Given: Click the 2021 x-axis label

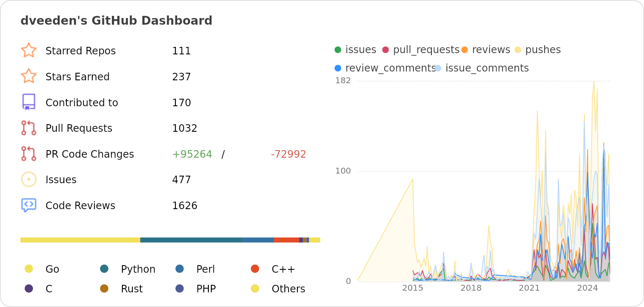Looking at the screenshot, I should [x=529, y=288].
